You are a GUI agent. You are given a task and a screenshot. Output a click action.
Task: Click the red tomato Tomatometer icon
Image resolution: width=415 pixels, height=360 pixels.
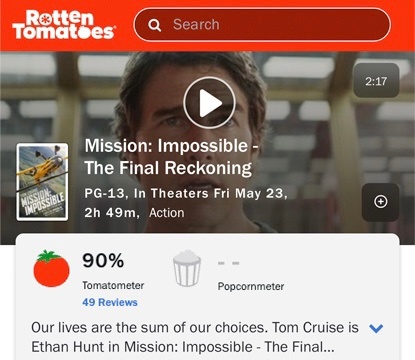[x=51, y=269]
